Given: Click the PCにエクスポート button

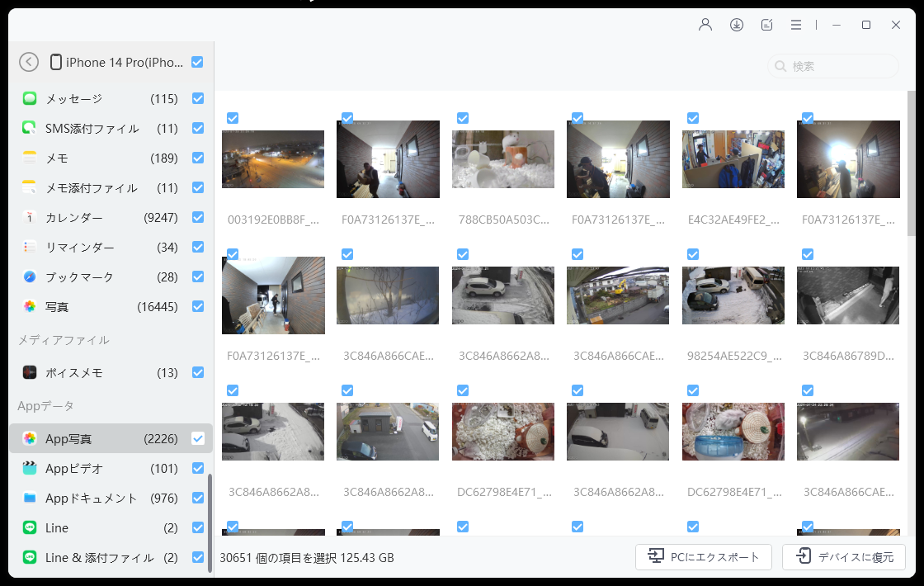Looking at the screenshot, I should (704, 556).
